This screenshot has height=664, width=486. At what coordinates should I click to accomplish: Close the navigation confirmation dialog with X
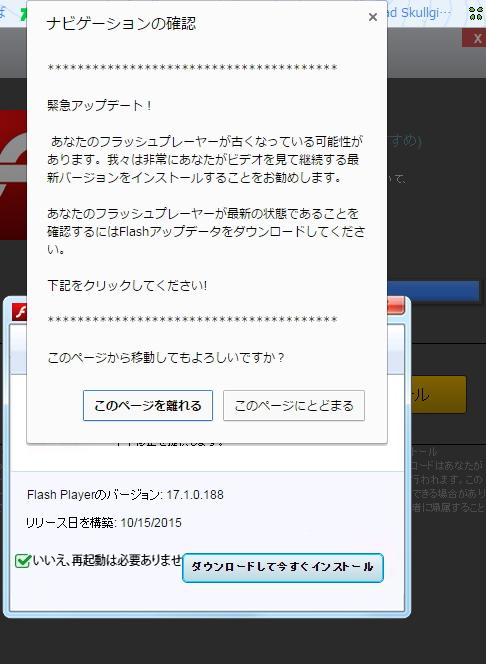373,17
